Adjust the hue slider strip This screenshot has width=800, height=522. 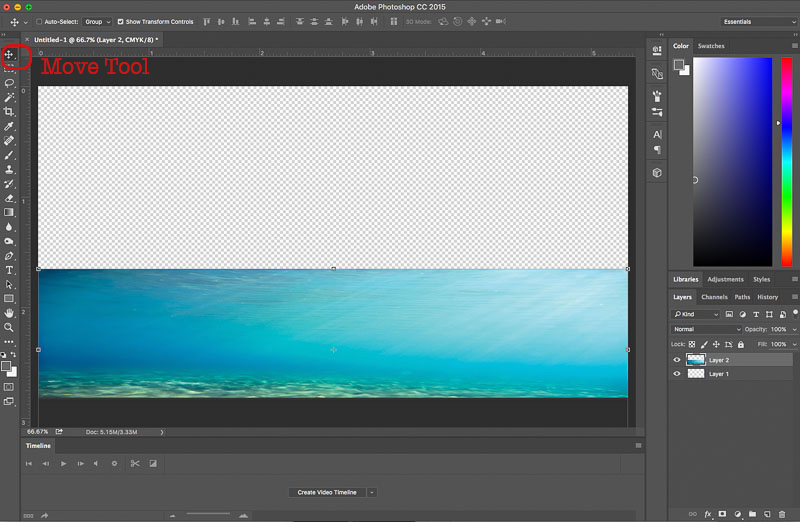click(x=787, y=162)
